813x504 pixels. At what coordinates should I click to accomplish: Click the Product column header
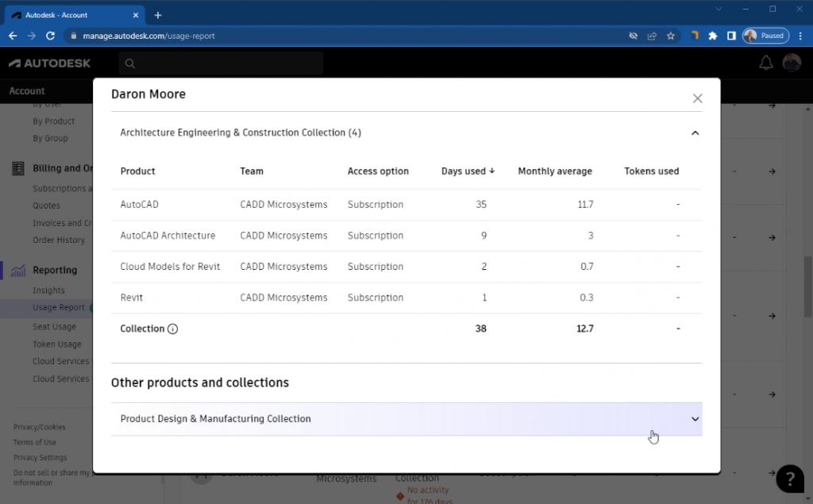pos(137,171)
